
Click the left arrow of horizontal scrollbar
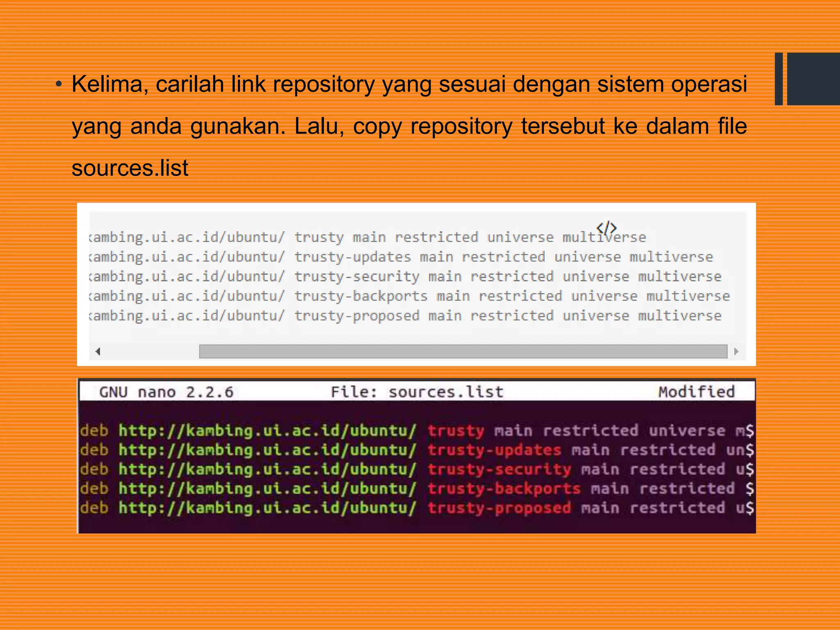pyautogui.click(x=98, y=352)
